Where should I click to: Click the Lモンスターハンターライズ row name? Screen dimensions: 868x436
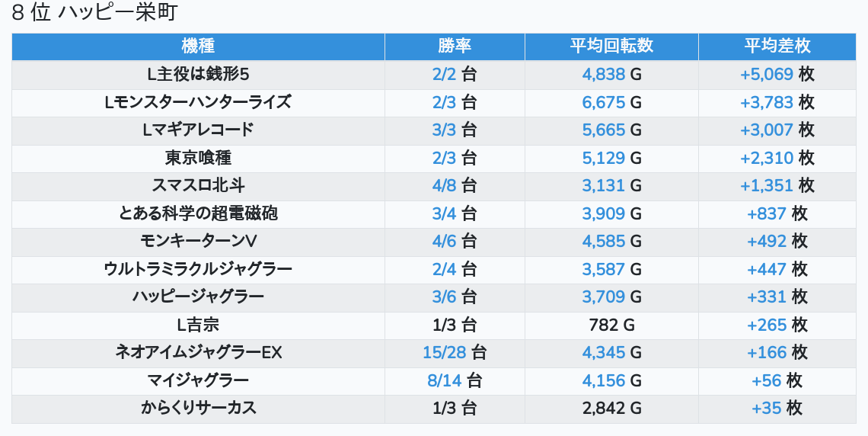(x=198, y=102)
